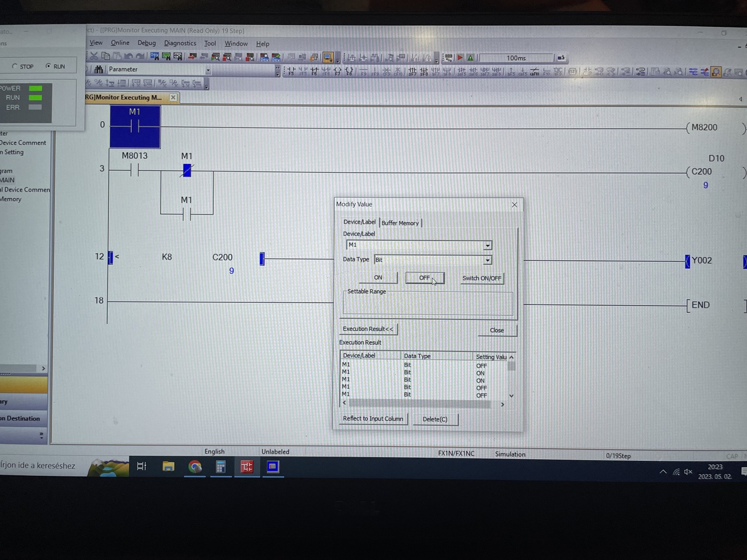Image resolution: width=747 pixels, height=560 pixels.
Task: Open the Help menu
Action: pos(262,44)
